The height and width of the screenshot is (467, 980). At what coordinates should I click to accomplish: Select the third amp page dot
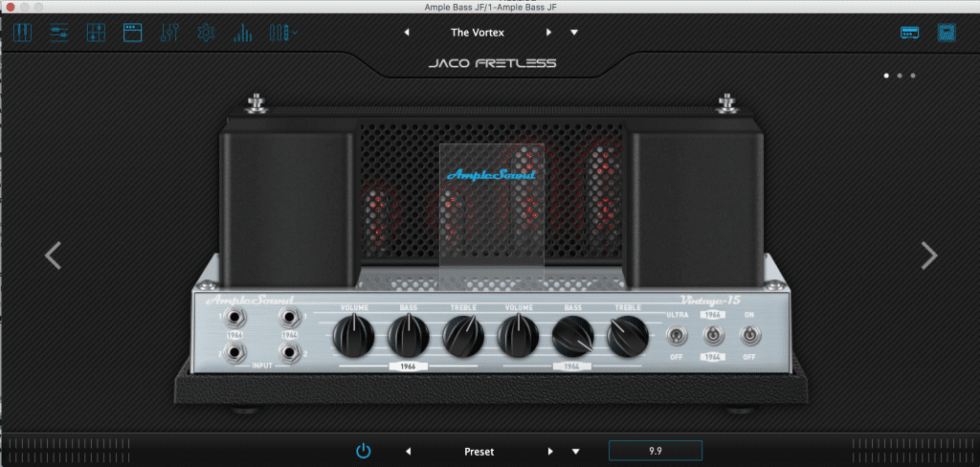pos(913,76)
